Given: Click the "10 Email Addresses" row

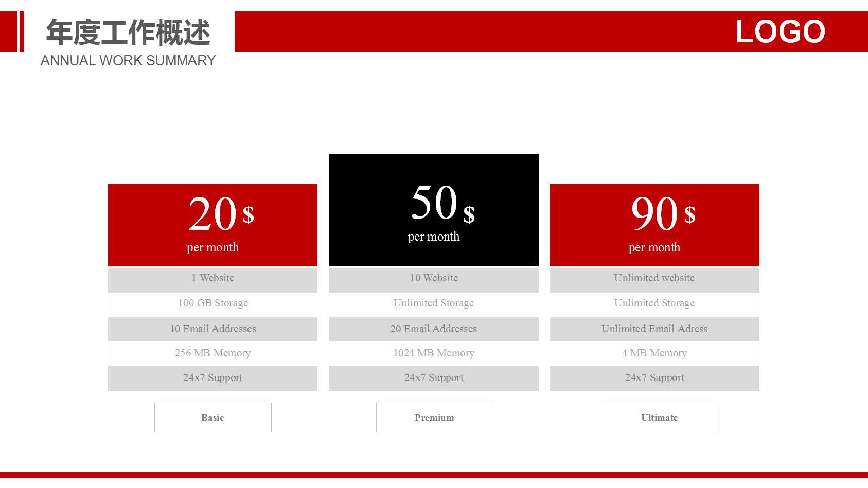Looking at the screenshot, I should click(212, 329).
